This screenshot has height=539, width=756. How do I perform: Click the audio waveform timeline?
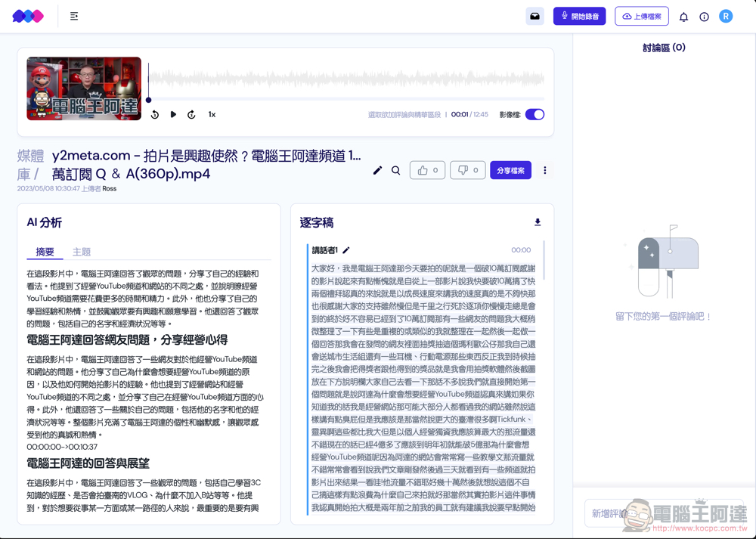click(345, 79)
